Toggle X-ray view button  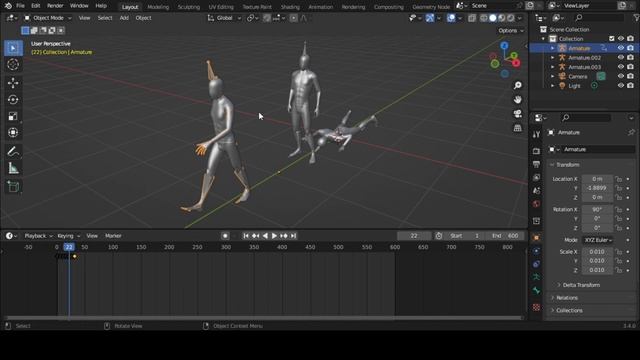point(472,18)
